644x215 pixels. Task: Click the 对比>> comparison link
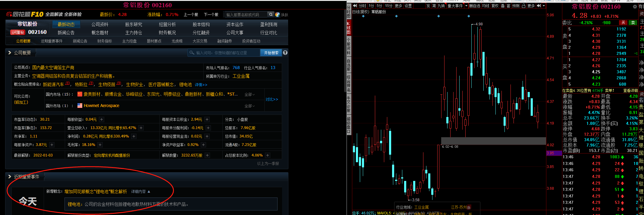tap(272, 100)
